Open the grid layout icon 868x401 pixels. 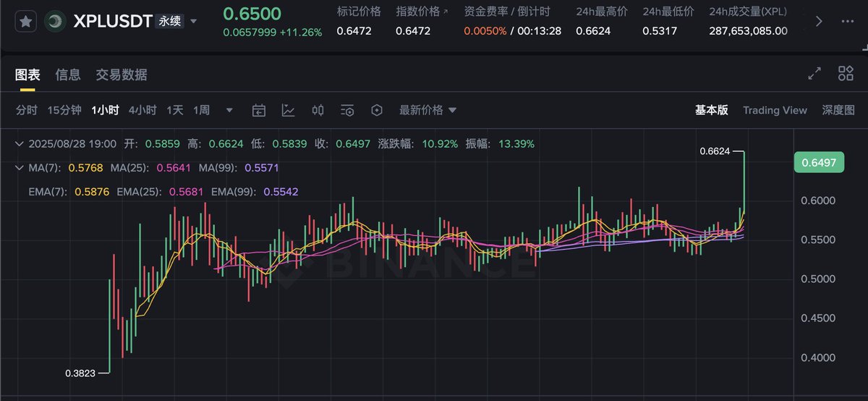[x=846, y=73]
